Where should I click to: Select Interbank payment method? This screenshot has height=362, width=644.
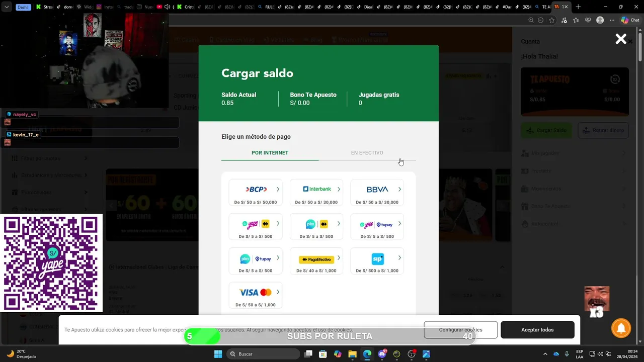316,193
